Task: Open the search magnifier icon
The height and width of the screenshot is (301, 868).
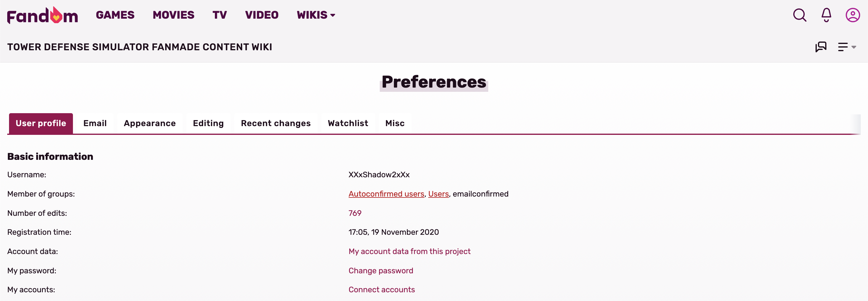Action: tap(799, 15)
